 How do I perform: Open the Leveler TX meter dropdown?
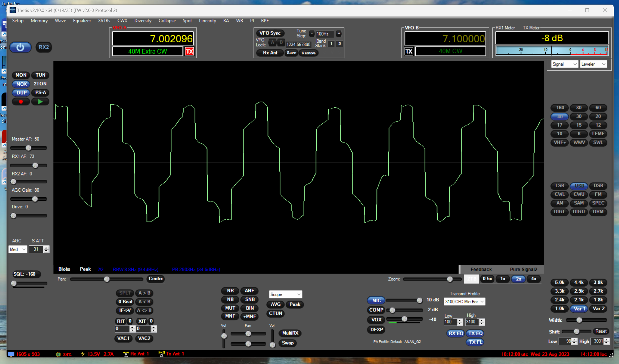[x=593, y=64]
